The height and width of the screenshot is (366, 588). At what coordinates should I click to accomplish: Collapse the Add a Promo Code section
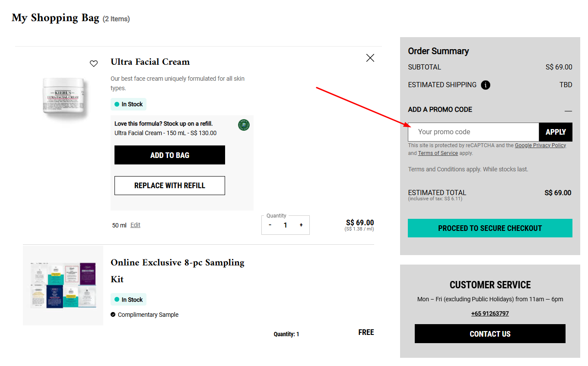569,110
